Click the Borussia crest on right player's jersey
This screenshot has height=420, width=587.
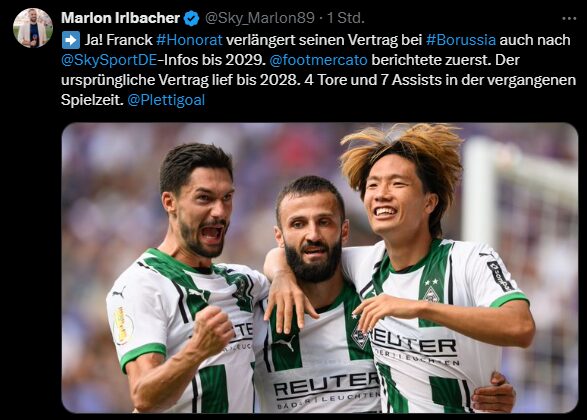[431, 295]
